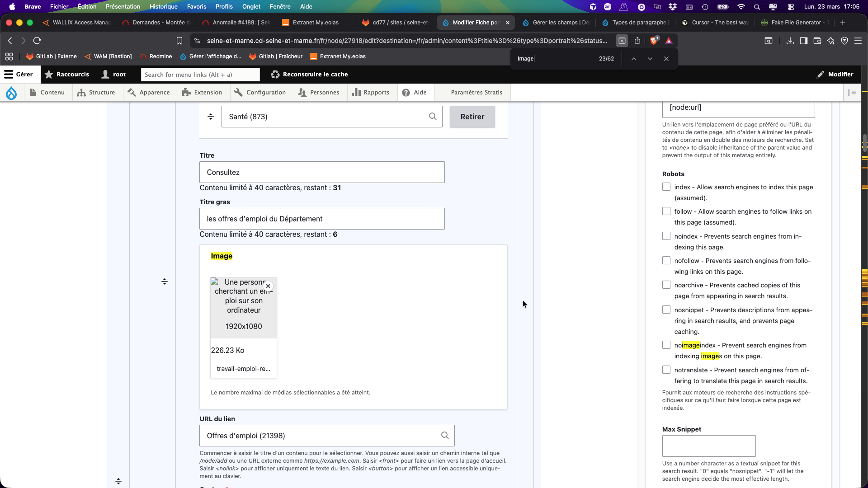Go to next find result arrow
868x488 pixels.
(650, 59)
